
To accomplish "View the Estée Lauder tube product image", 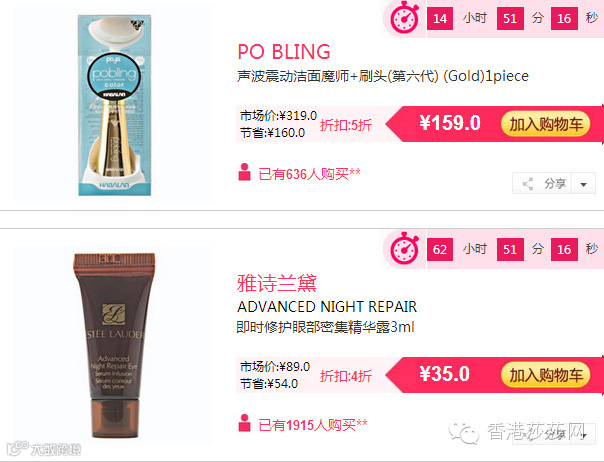I will coord(114,345).
